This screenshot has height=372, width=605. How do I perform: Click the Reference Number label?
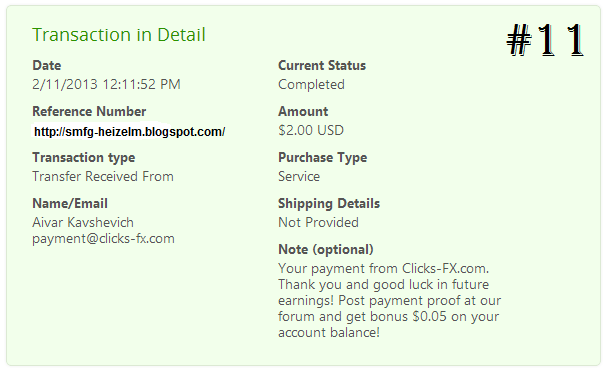pos(89,112)
